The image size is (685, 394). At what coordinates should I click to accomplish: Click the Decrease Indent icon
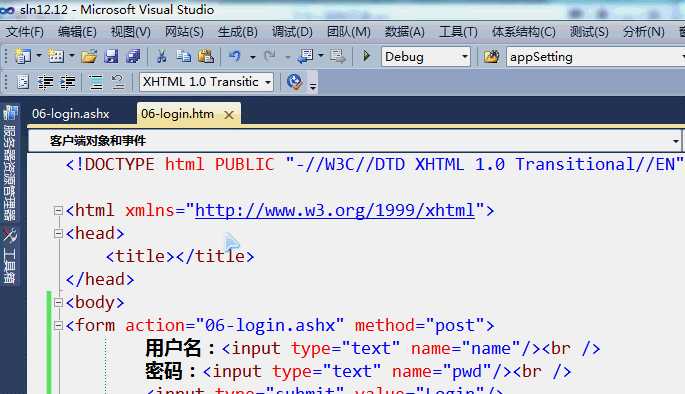tap(45, 82)
